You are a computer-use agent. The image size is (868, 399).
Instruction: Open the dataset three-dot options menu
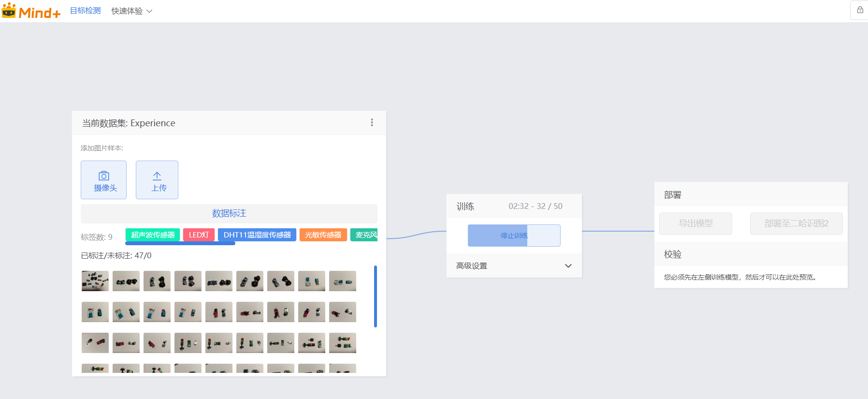[372, 122]
